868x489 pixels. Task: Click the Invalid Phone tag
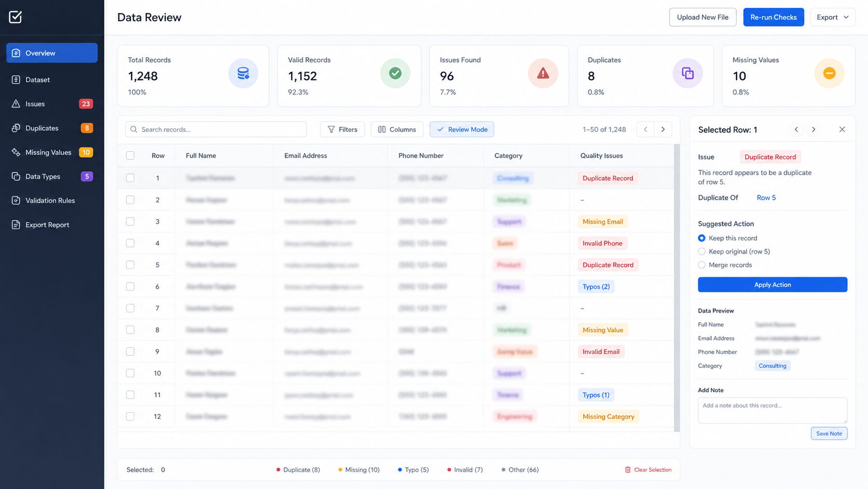[602, 243]
